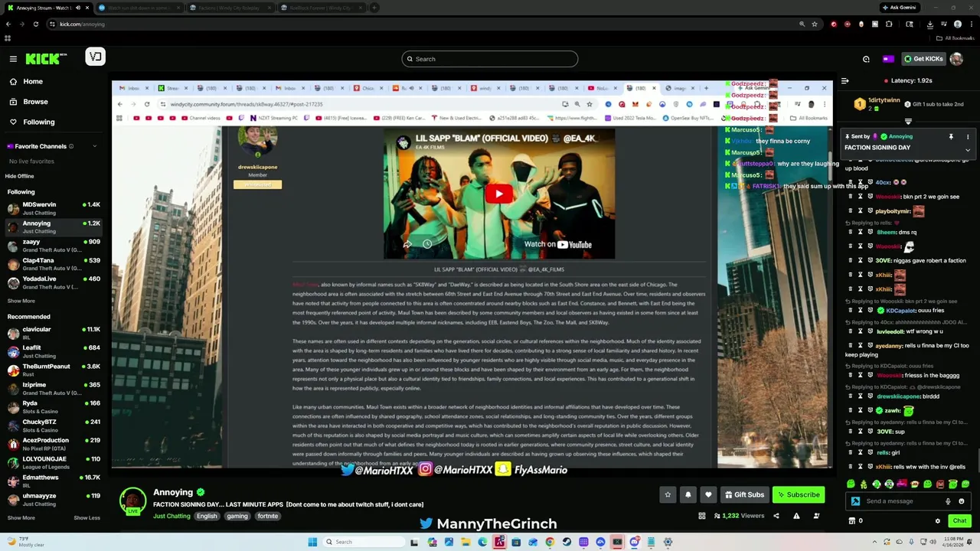Click the hammer icon in chat input
Screen dimensions: 980x551
(855, 501)
